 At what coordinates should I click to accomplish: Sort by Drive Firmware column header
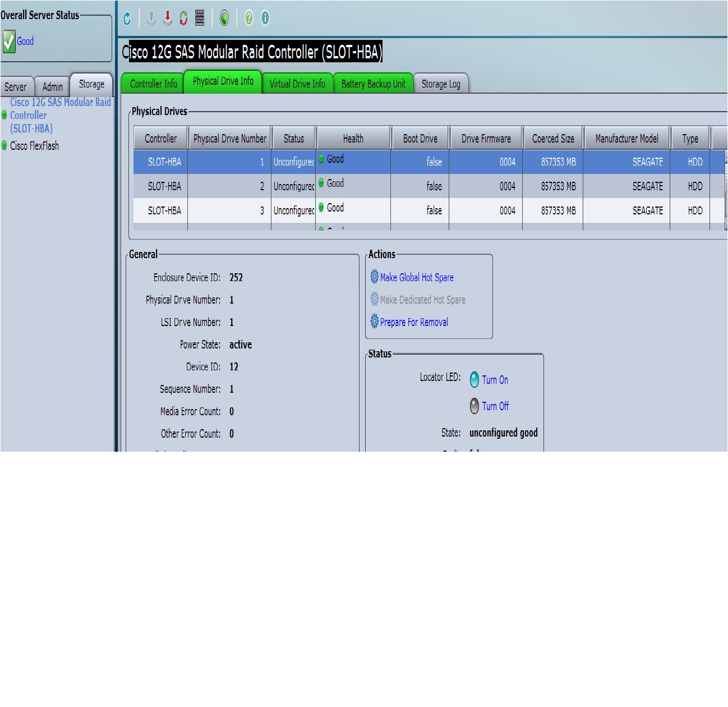click(486, 139)
